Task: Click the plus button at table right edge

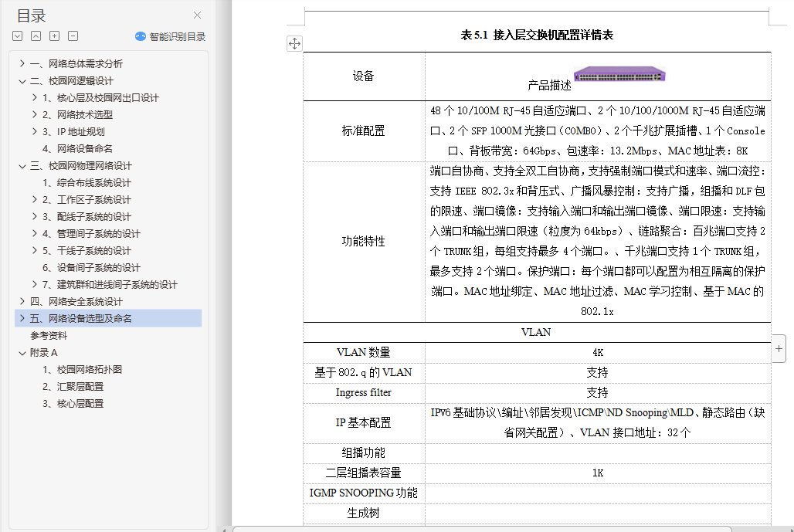Action: click(779, 348)
